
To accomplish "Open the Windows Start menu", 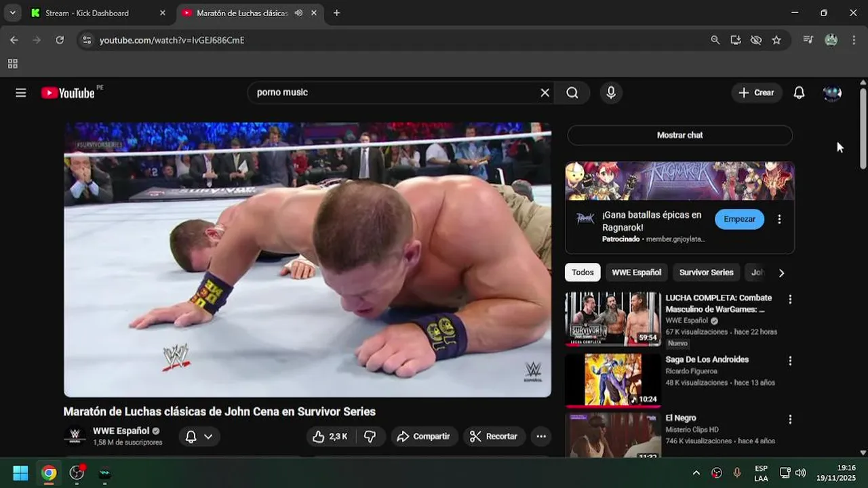I will point(20,473).
